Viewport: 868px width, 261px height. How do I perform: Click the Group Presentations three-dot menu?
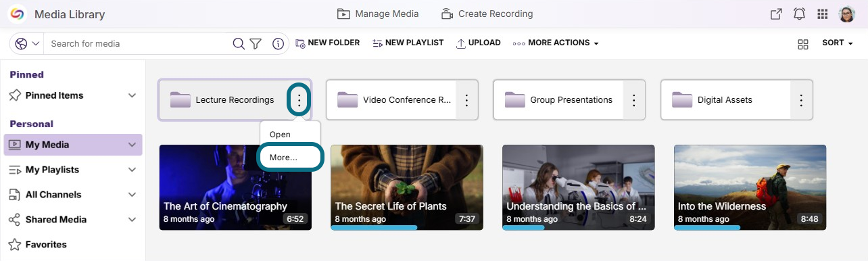634,100
